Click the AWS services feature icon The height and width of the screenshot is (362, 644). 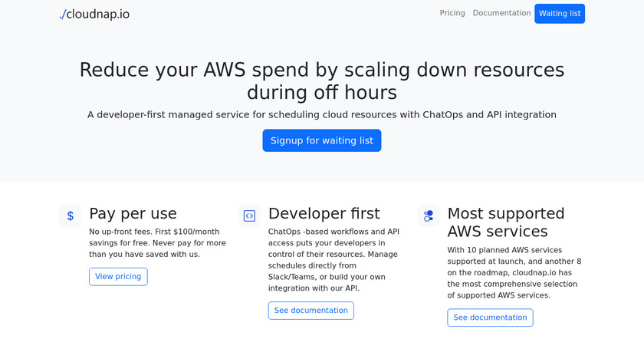coord(429,216)
